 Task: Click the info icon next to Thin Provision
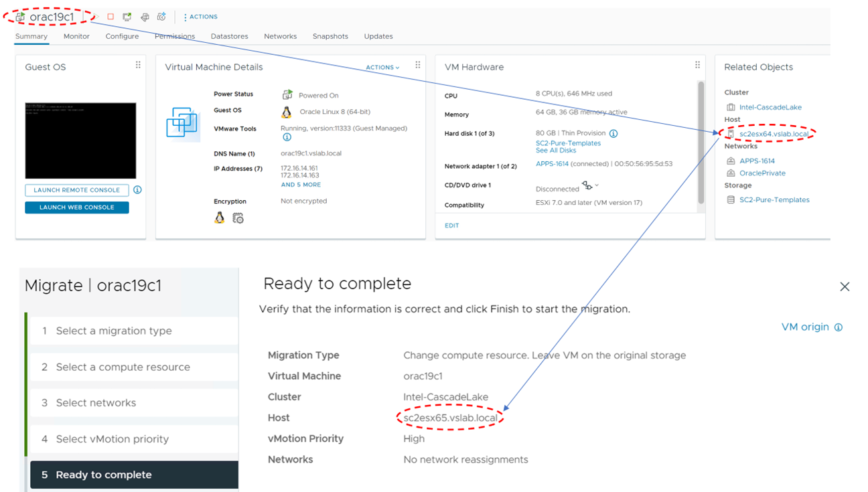coord(613,133)
